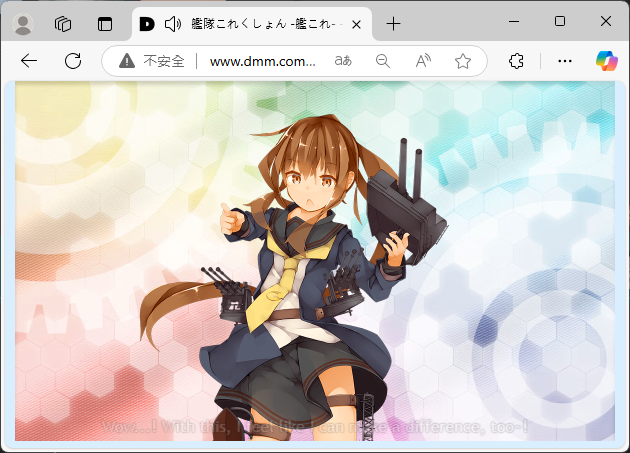The height and width of the screenshot is (453, 630).
Task: Open the translate page icon
Action: tap(343, 61)
